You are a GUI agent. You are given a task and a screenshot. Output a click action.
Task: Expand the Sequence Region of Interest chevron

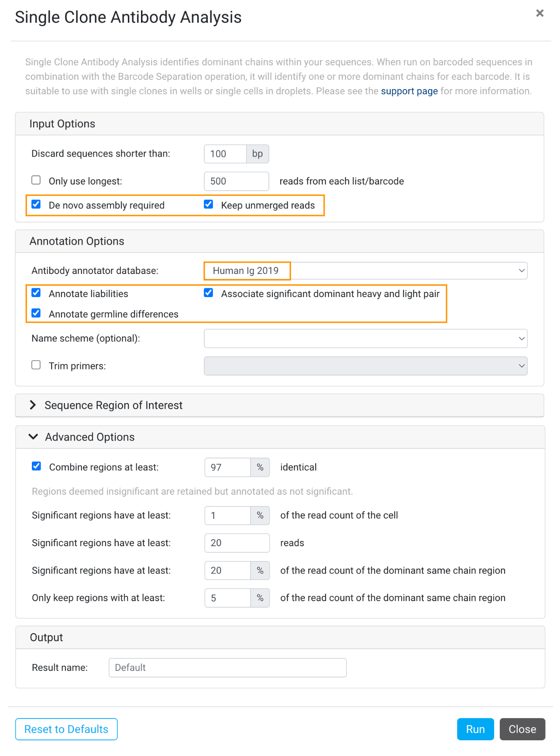(x=33, y=405)
